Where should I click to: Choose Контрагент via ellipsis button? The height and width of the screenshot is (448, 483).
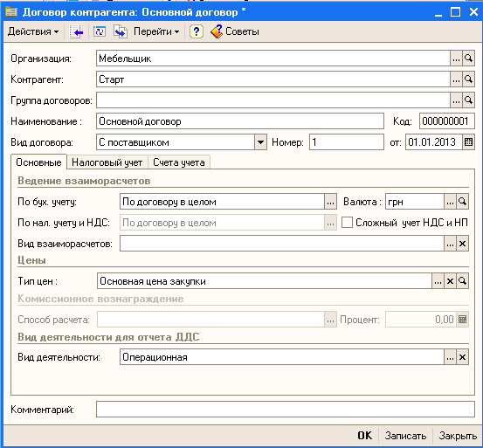456,79
